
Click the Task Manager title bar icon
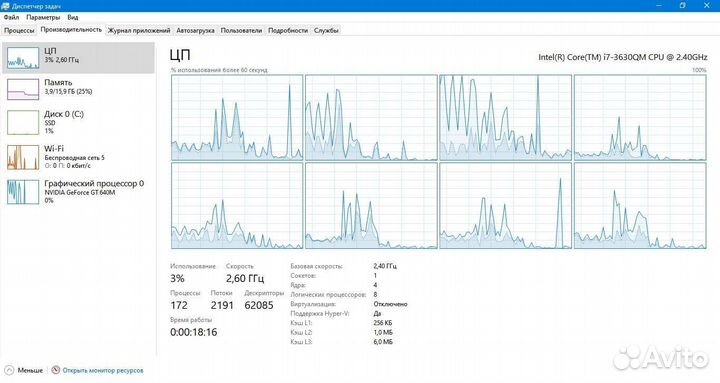click(6, 6)
